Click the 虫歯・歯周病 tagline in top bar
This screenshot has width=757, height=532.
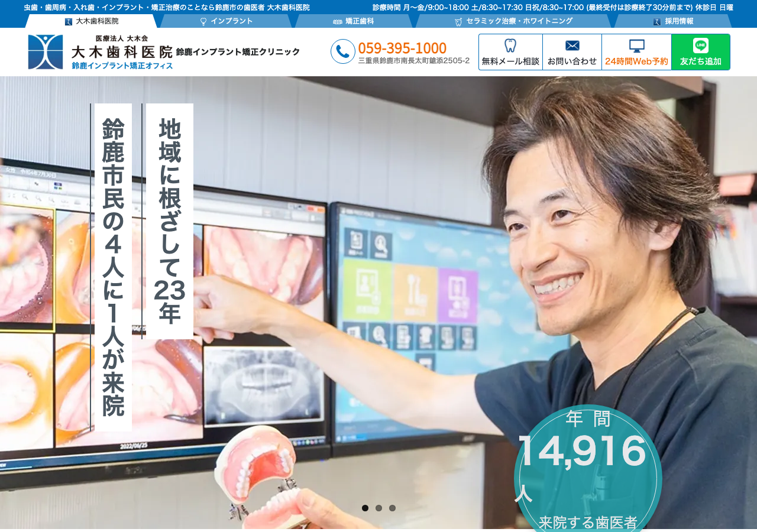click(x=167, y=8)
